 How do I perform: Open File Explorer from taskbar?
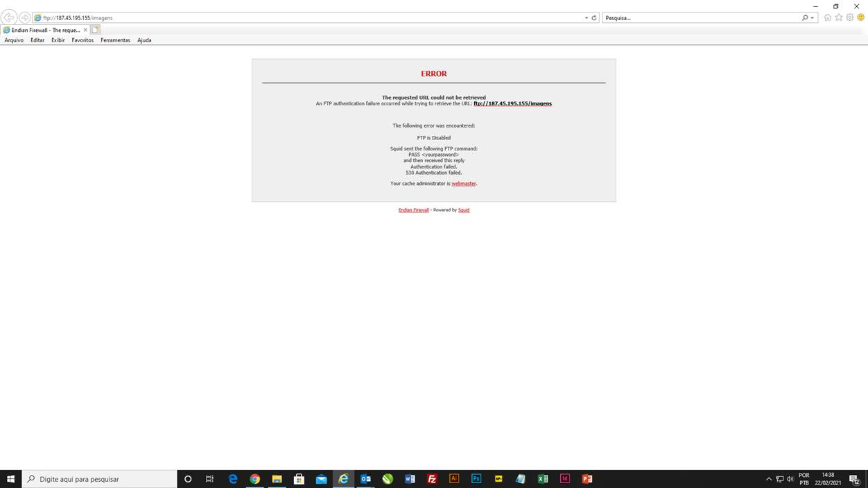[277, 479]
